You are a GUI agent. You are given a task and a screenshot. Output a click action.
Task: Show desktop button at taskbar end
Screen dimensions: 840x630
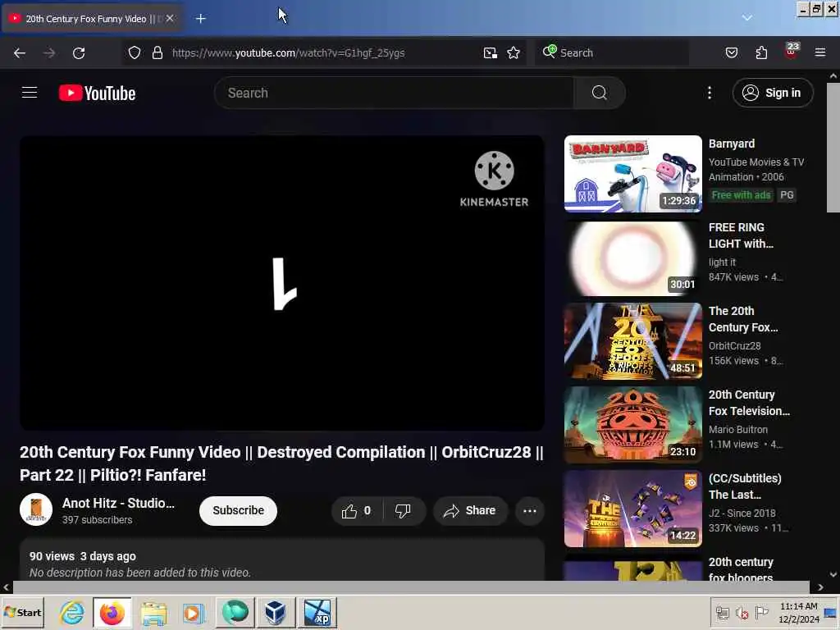[x=831, y=612]
